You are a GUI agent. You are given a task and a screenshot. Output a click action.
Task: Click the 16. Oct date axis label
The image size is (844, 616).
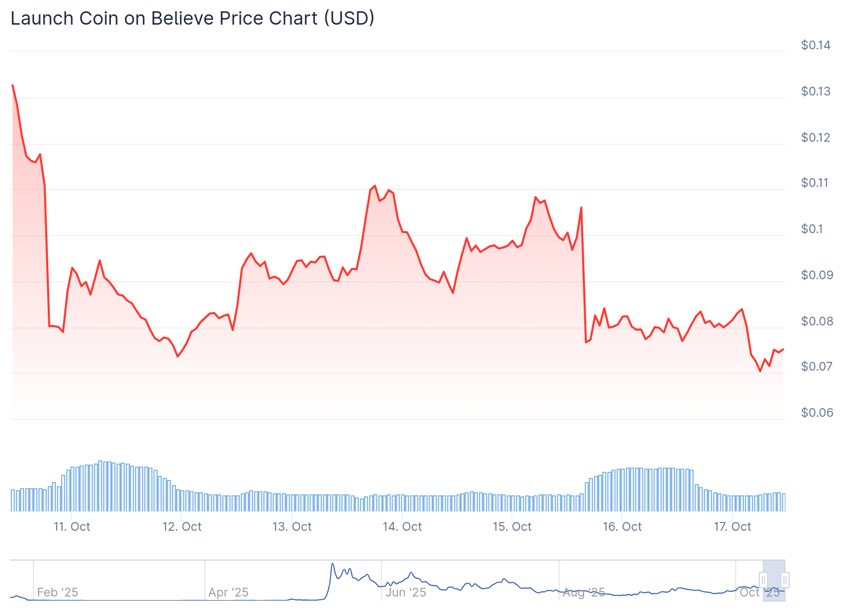[x=622, y=527]
